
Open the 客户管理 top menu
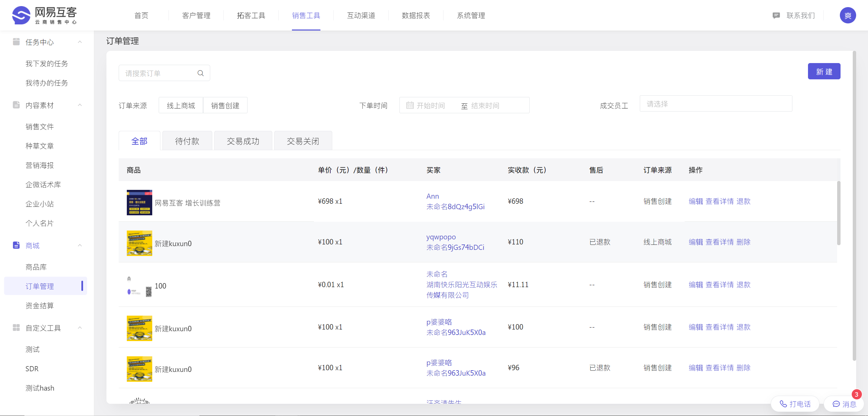point(196,16)
